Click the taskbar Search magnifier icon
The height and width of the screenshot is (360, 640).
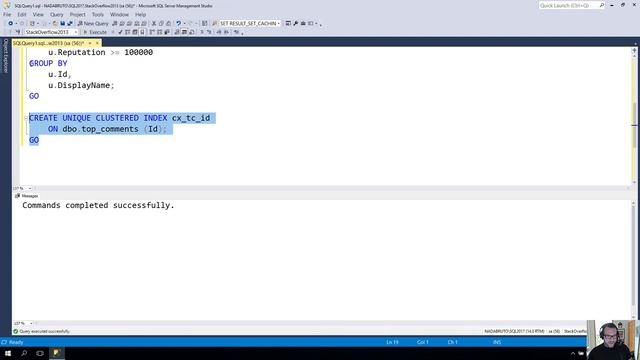[x=24, y=353]
